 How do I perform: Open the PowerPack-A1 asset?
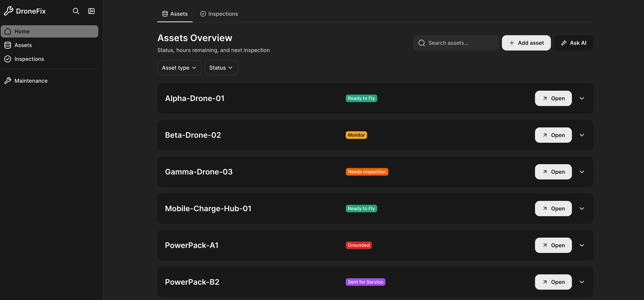553,246
